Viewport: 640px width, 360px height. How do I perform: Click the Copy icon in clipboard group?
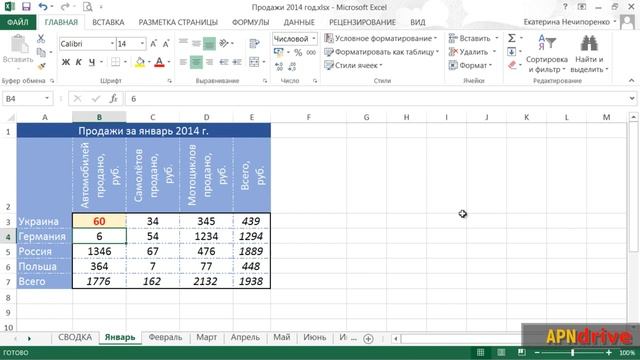point(41,52)
